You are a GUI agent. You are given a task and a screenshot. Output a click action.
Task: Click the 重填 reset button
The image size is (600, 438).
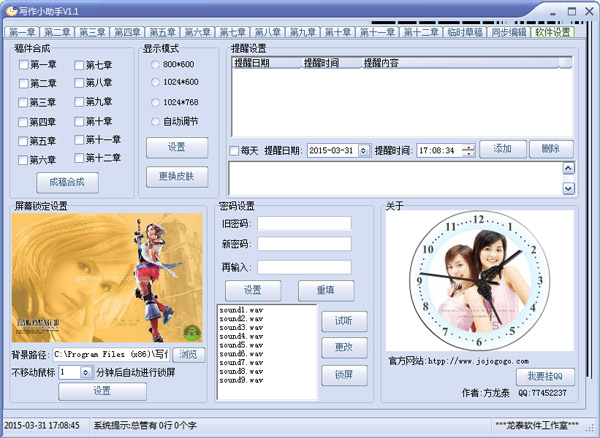click(x=326, y=291)
